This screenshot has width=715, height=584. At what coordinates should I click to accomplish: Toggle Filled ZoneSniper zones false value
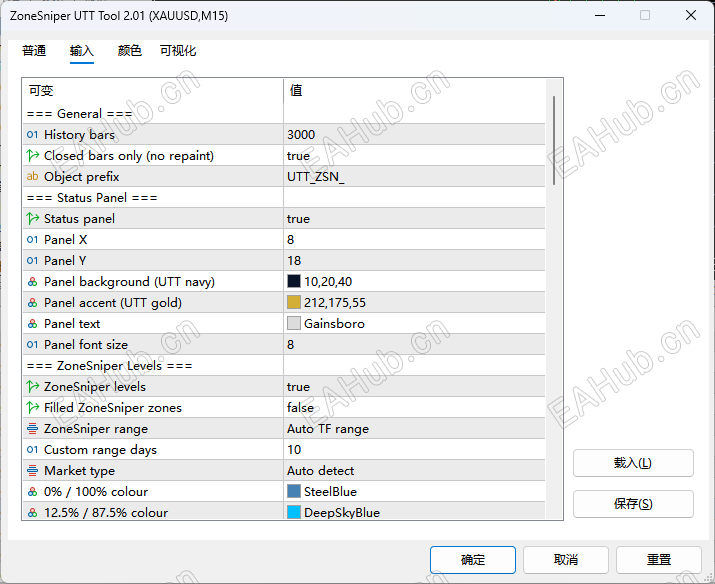414,407
